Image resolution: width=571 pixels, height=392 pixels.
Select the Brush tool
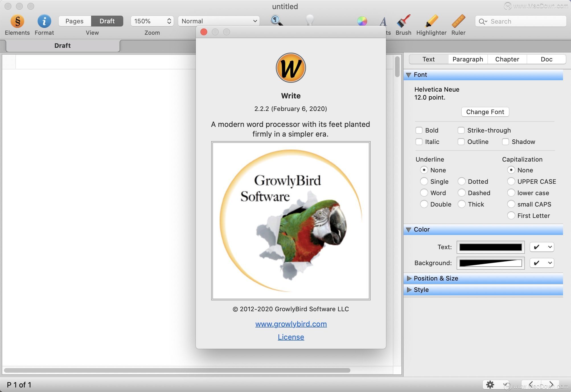tap(403, 21)
